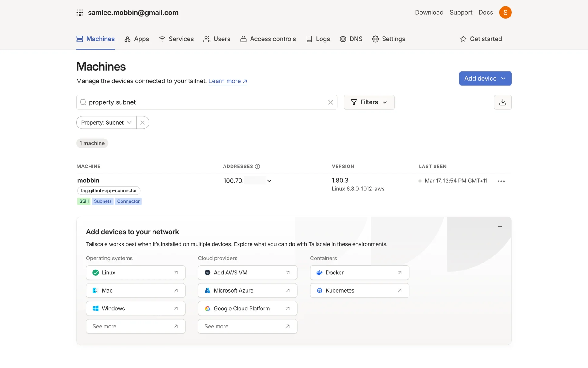Click the Subnets badge on mobbin
588x368 pixels.
(103, 201)
